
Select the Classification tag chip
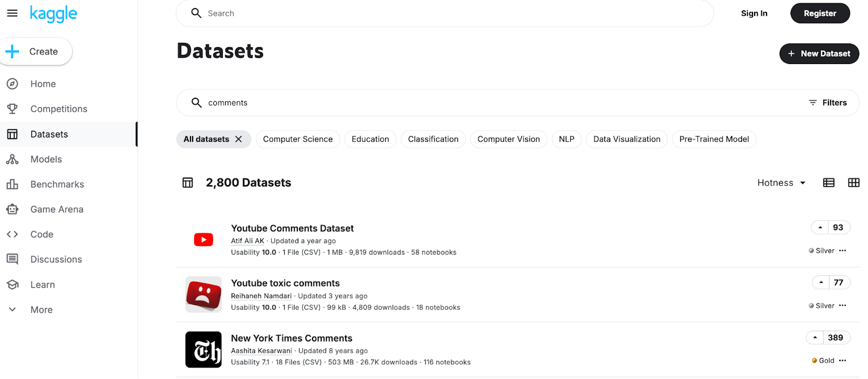[433, 140]
